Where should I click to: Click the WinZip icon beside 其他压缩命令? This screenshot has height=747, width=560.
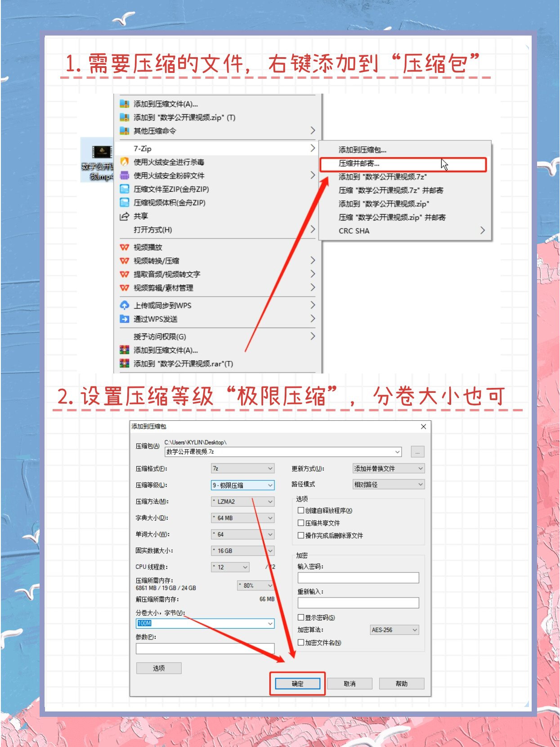point(124,131)
